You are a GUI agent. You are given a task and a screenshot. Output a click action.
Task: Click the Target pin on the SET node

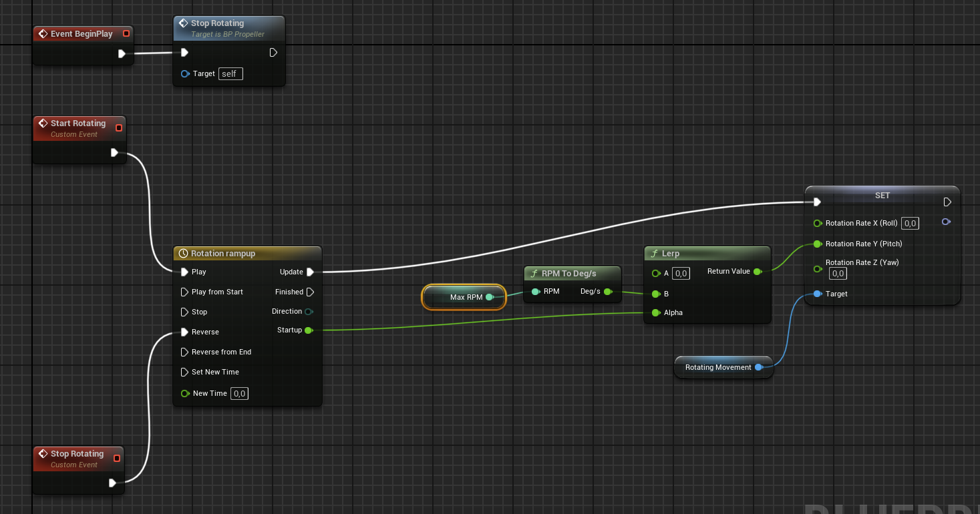818,294
